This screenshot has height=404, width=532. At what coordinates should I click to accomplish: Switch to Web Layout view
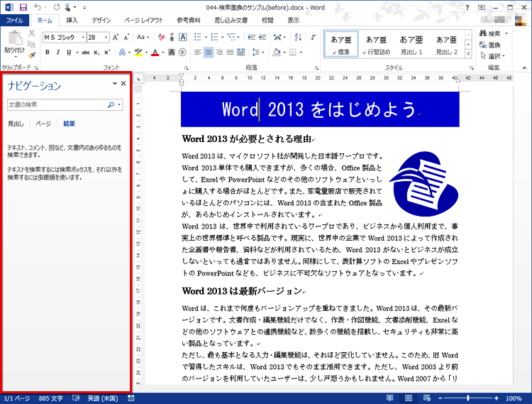click(427, 398)
